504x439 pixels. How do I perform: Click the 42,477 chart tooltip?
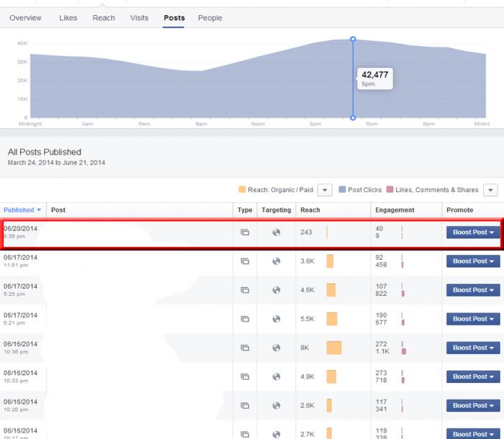point(375,78)
